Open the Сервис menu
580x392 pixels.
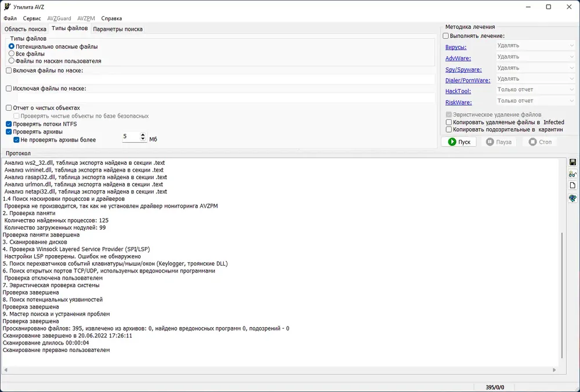(32, 18)
